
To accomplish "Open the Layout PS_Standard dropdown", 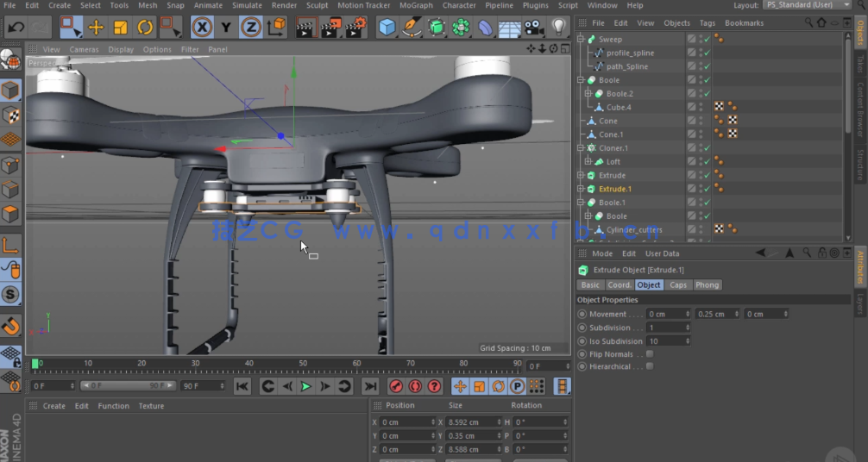I will (x=807, y=5).
